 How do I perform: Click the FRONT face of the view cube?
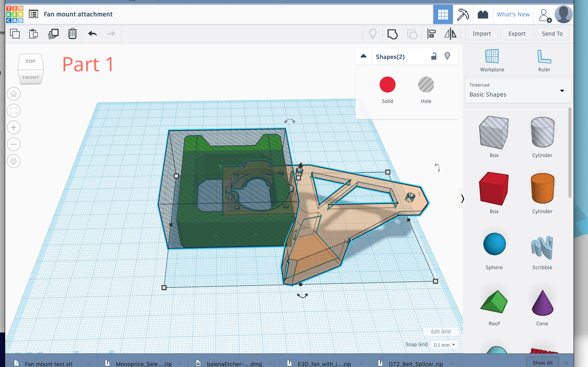point(31,77)
